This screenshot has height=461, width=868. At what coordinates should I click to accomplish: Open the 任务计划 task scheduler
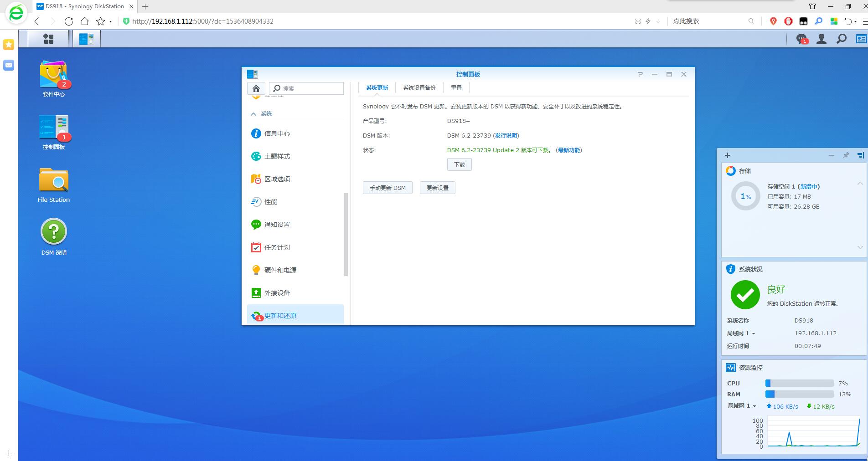click(x=277, y=247)
